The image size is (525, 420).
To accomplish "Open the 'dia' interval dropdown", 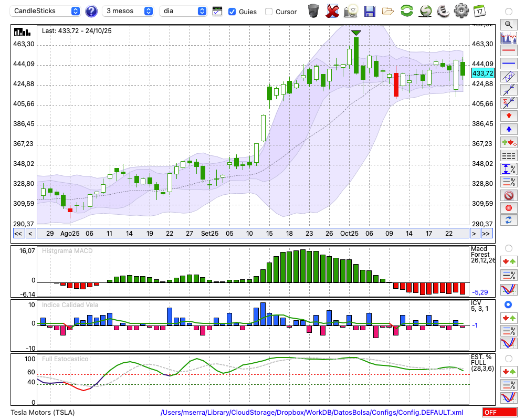I will (x=184, y=11).
